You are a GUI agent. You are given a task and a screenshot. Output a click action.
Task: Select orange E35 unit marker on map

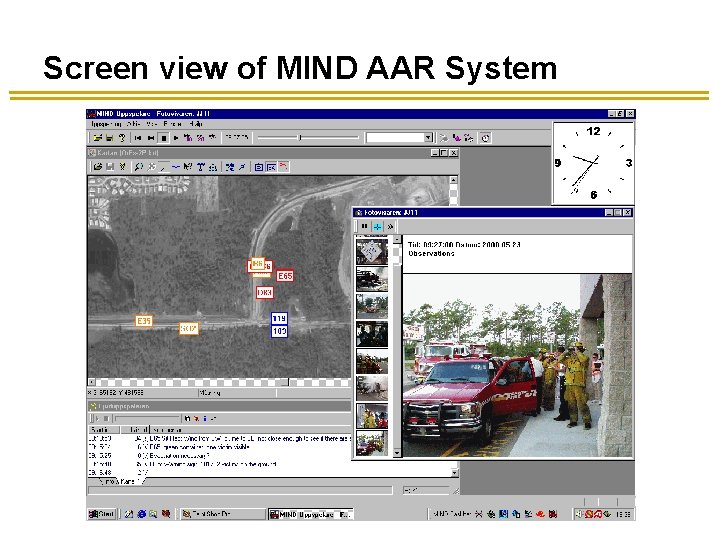pyautogui.click(x=144, y=321)
